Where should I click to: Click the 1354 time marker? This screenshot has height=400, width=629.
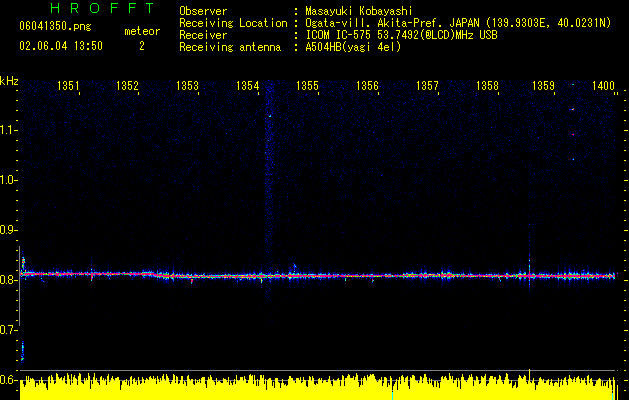[x=248, y=86]
